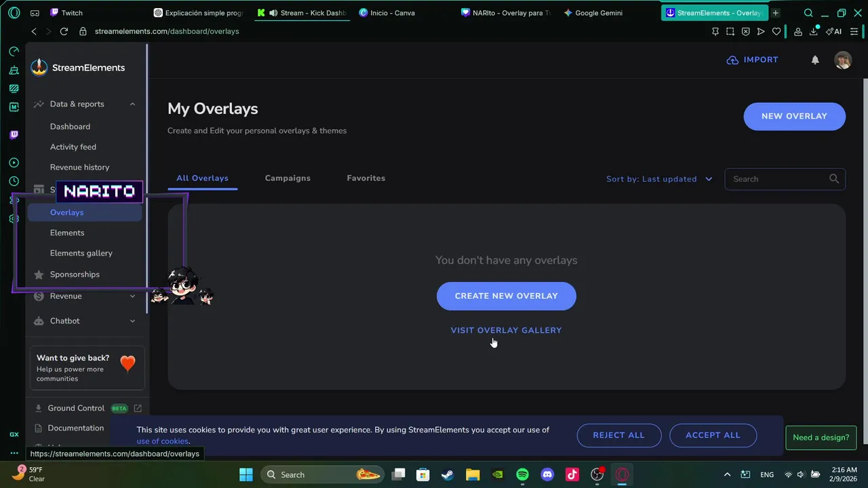Open Sponsorships in the sidebar
868x488 pixels.
click(x=75, y=274)
